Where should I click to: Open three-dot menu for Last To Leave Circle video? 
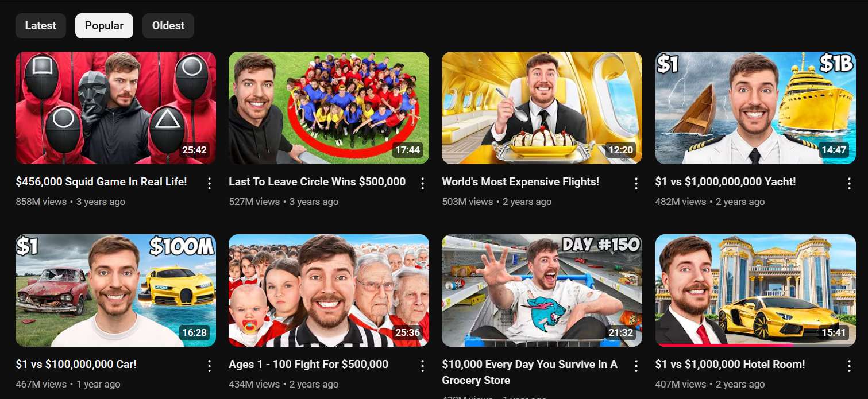click(422, 183)
